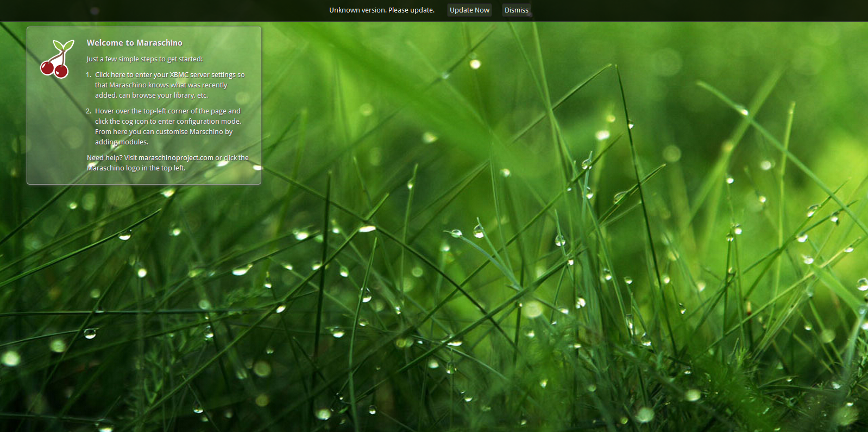868x432 pixels.
Task: Click the 'Unknown version. Please update.' message
Action: point(381,10)
